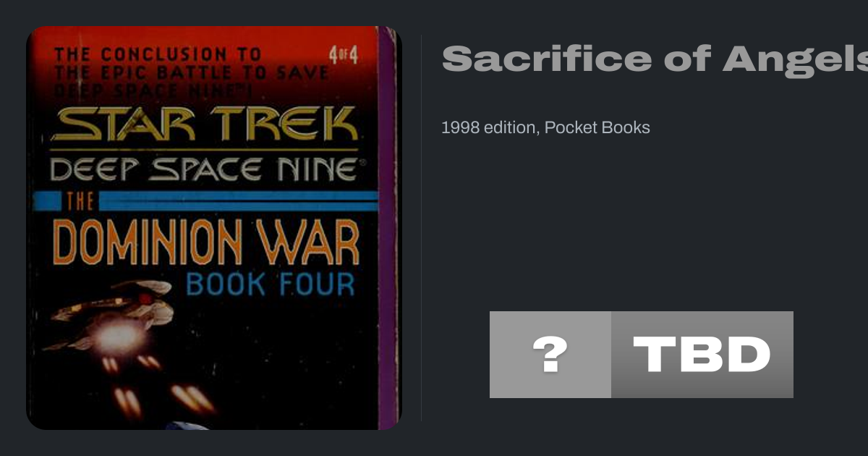
Task: Click the partial ship at cover bottom
Action: click(187, 426)
